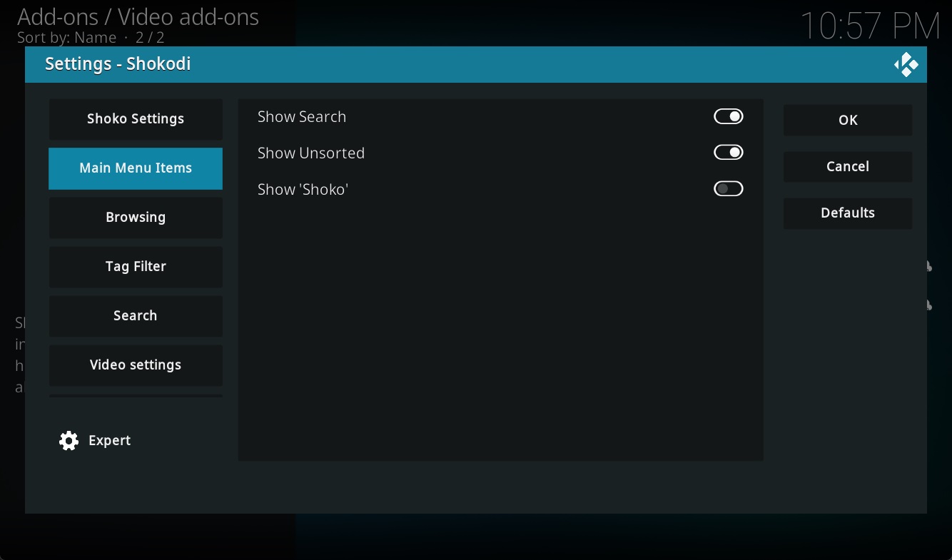Change settings level labeled Expert

109,441
